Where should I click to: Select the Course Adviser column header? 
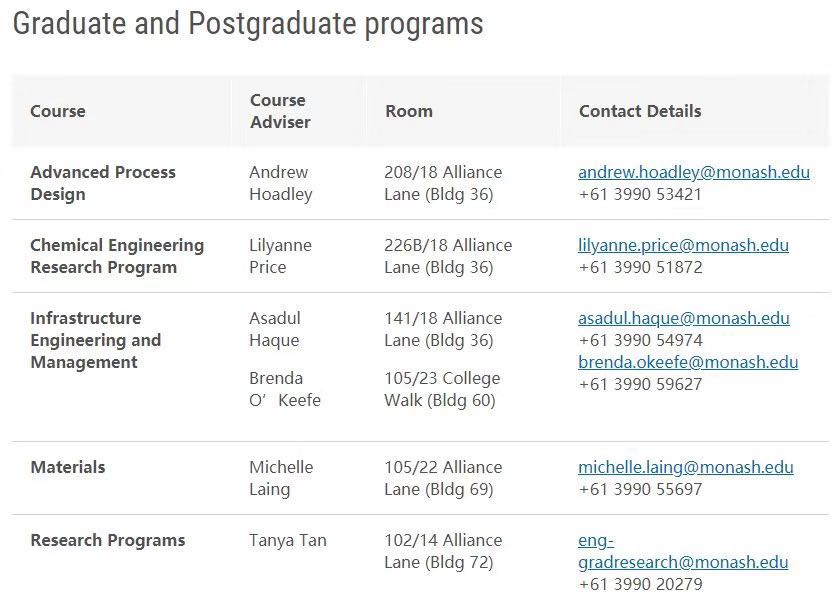(280, 111)
